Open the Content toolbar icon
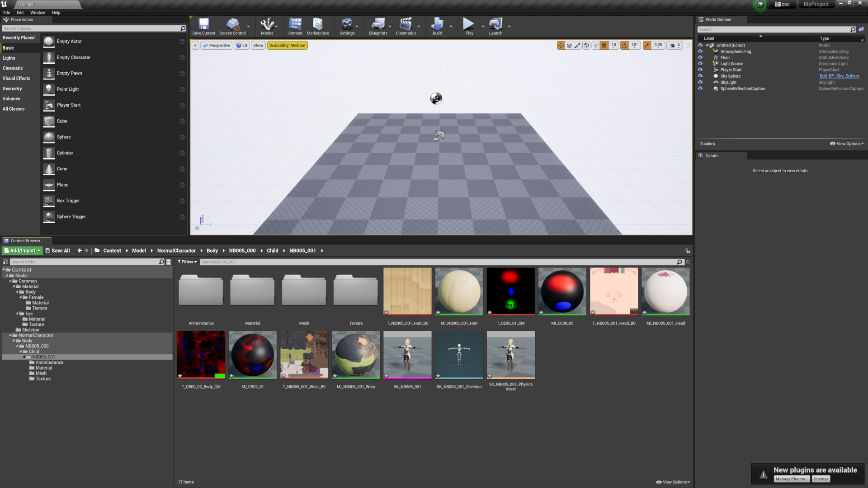The image size is (868, 488). point(295,27)
